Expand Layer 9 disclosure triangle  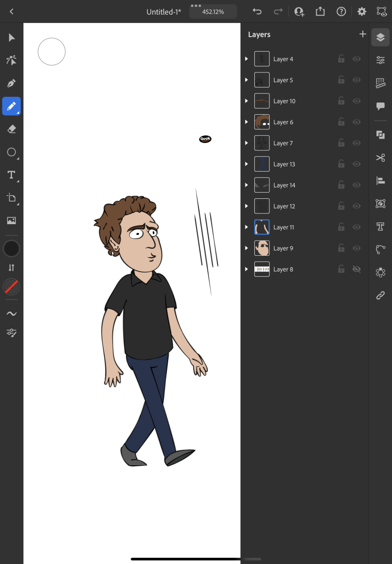coord(246,248)
